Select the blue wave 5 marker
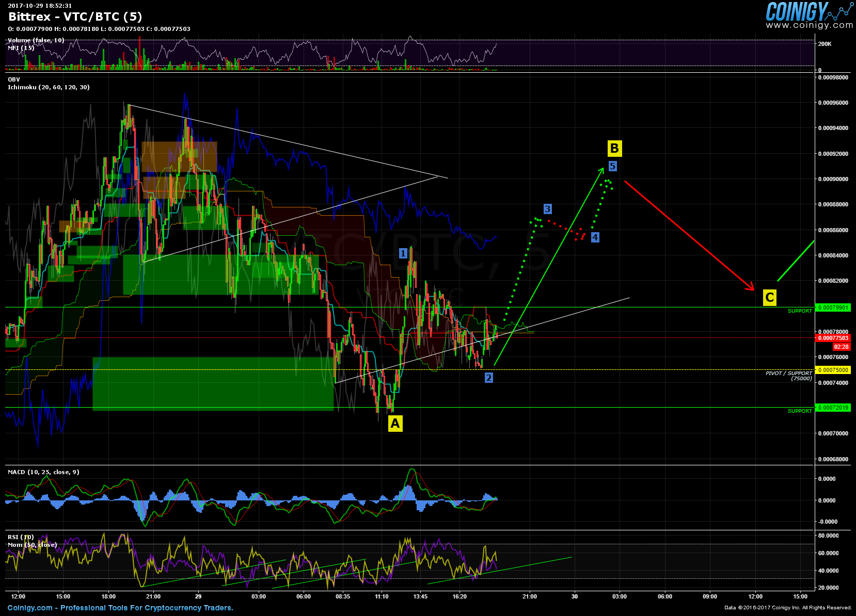The height and width of the screenshot is (616, 856). coord(612,166)
